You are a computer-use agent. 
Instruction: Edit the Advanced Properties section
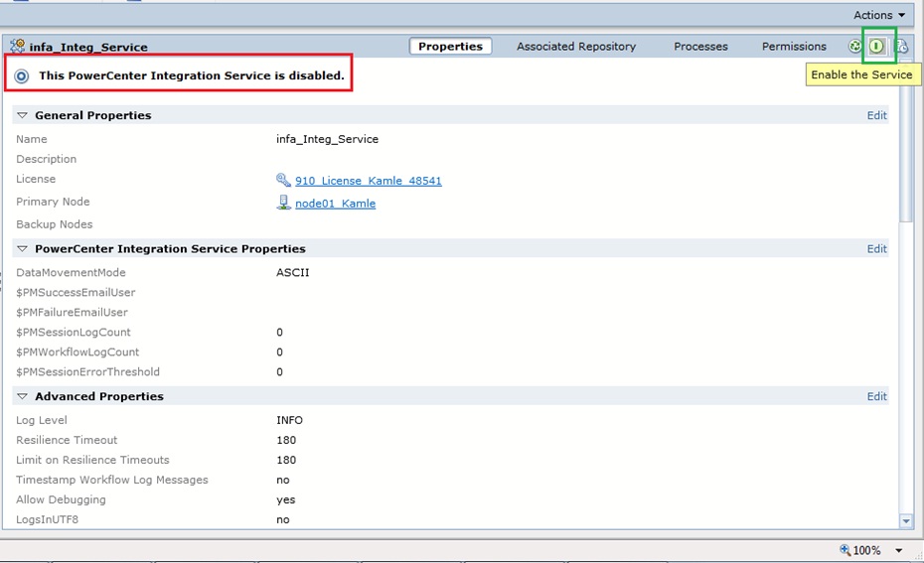876,396
